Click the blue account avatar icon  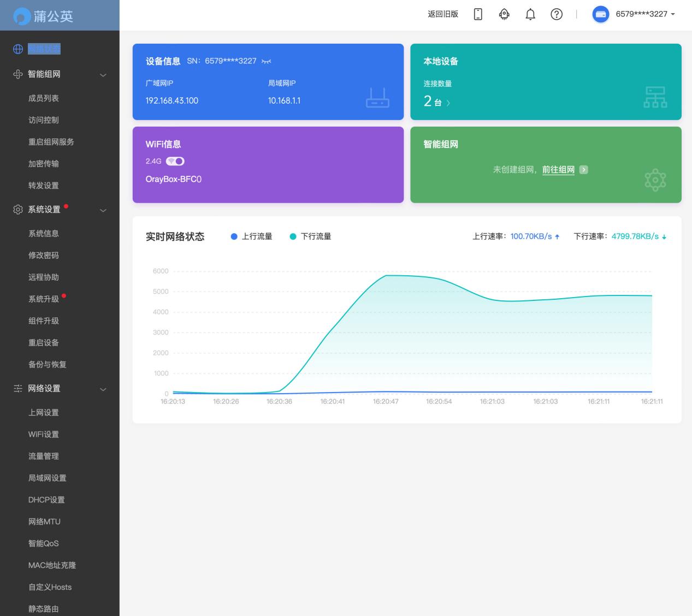[x=601, y=14]
